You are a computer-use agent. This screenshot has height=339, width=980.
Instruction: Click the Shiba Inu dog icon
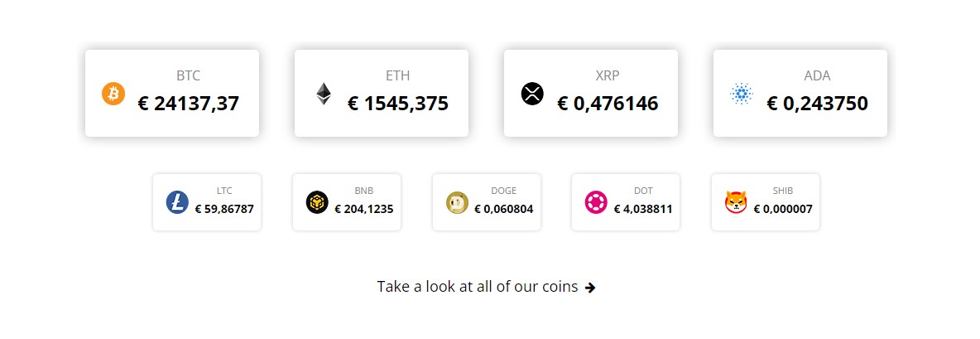[x=737, y=202]
